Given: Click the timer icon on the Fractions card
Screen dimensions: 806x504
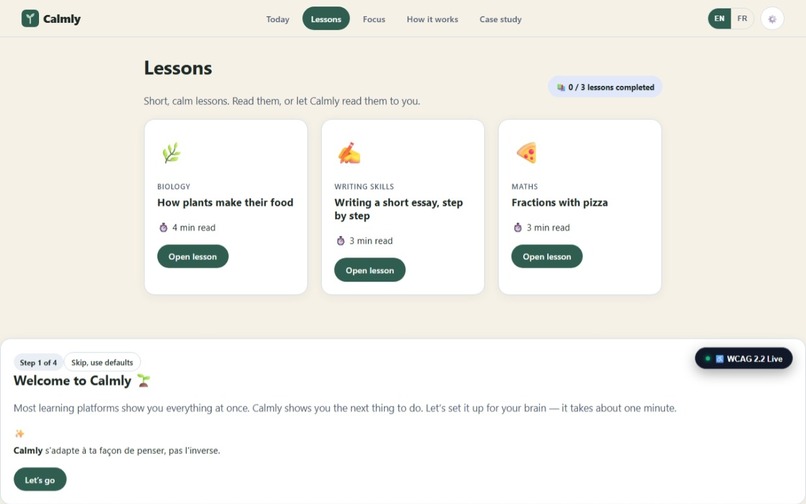Looking at the screenshot, I should (517, 227).
